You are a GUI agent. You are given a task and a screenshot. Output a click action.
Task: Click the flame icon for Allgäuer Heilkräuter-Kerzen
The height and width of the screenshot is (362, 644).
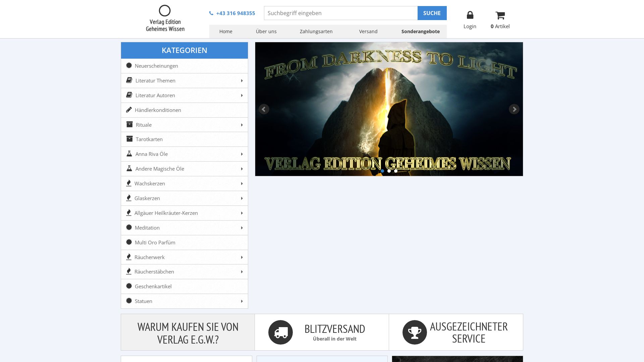(x=129, y=213)
